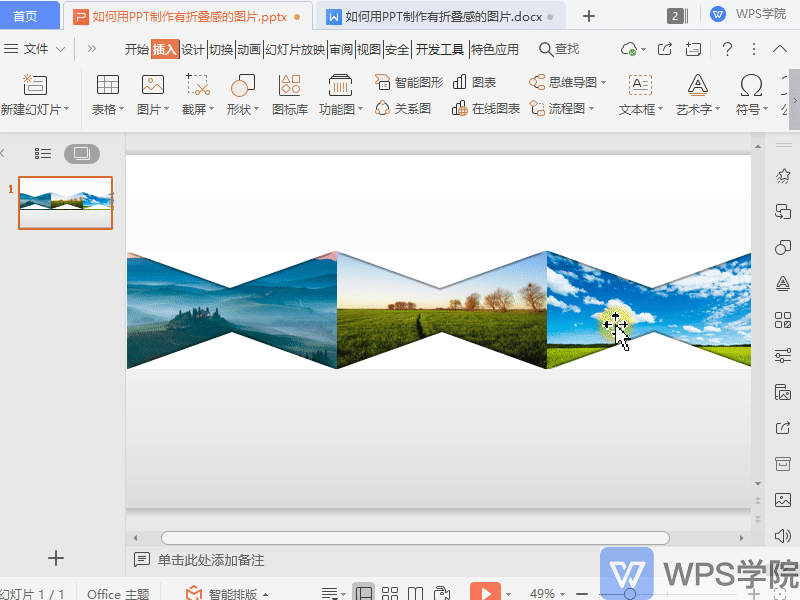Viewport: 800px width, 600px height.
Task: Open the 视图 ribbon tab
Action: coord(369,49)
